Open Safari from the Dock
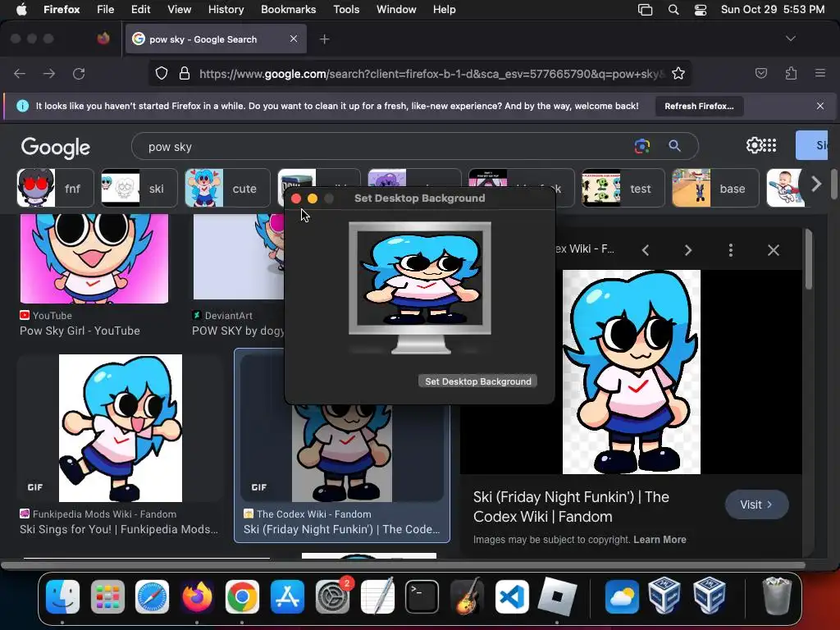The width and height of the screenshot is (840, 630). pos(152,596)
